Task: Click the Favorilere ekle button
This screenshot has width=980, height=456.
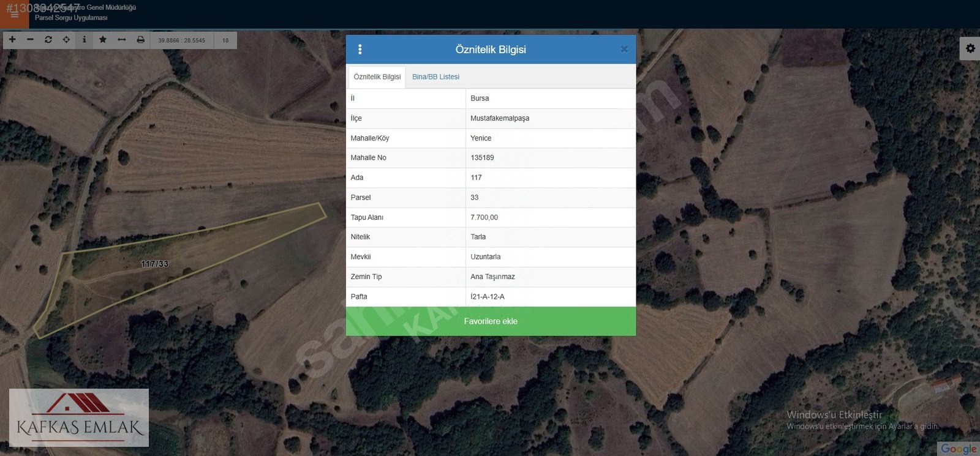Action: [491, 321]
